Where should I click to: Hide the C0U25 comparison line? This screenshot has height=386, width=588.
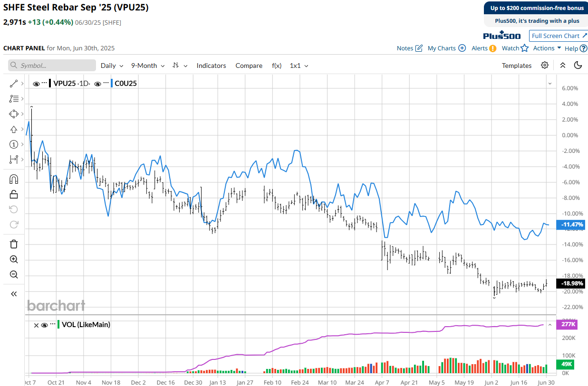click(98, 84)
